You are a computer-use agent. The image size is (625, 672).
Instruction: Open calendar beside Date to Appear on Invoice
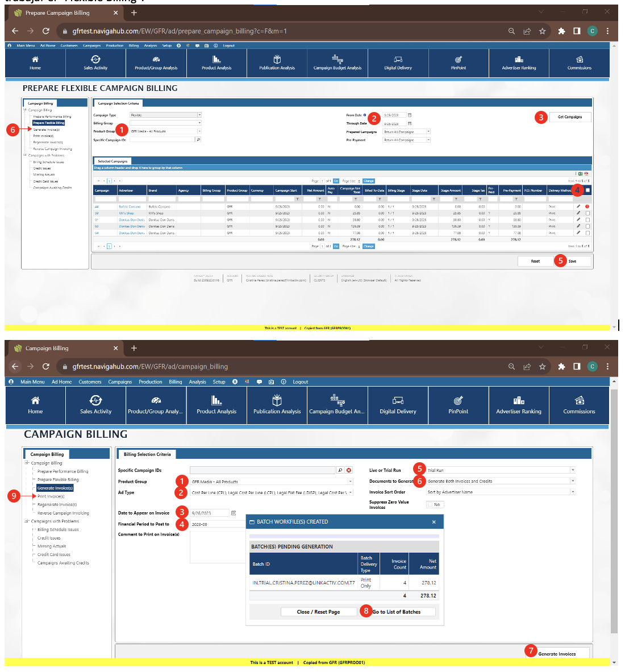[234, 513]
